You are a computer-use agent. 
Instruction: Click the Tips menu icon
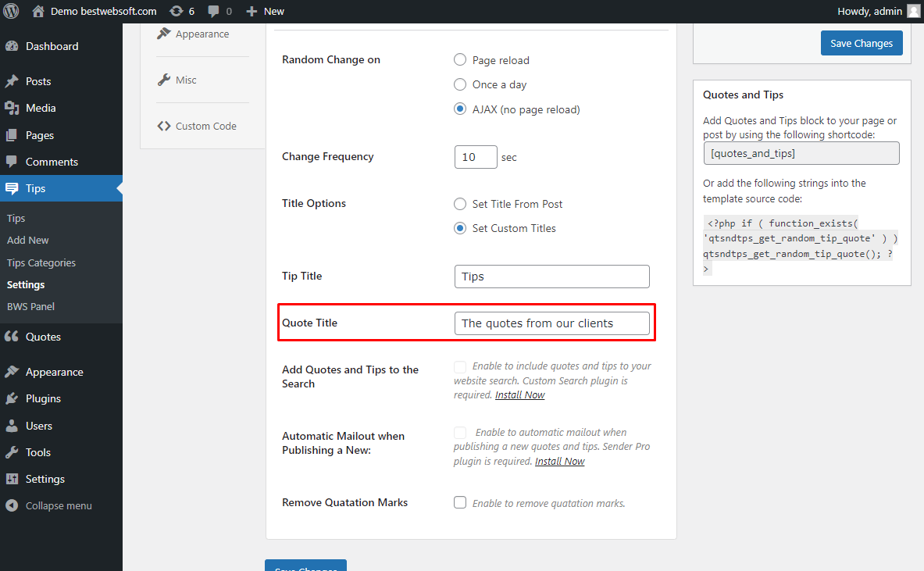[x=12, y=188]
